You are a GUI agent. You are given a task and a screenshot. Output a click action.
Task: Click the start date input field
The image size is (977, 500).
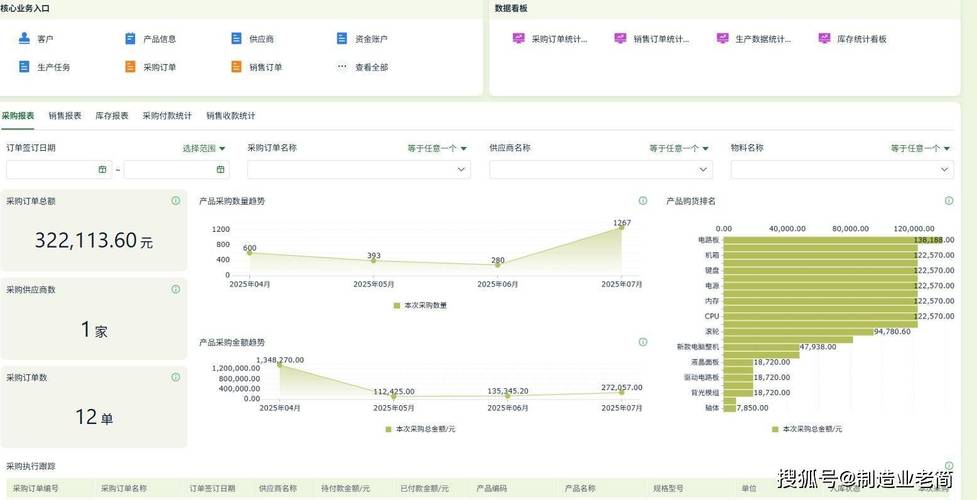click(59, 169)
